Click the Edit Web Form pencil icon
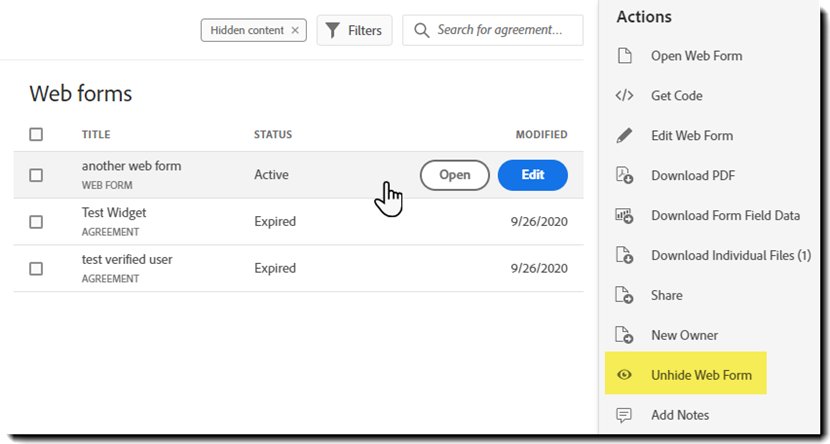This screenshot has width=830, height=444. click(625, 135)
